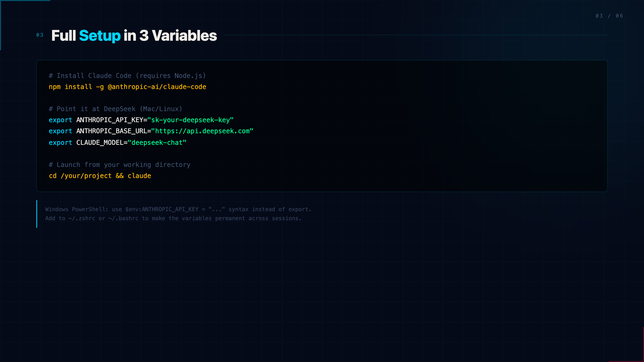Click the '03 / 06' page counter
The height and width of the screenshot is (362, 644).
pos(609,16)
